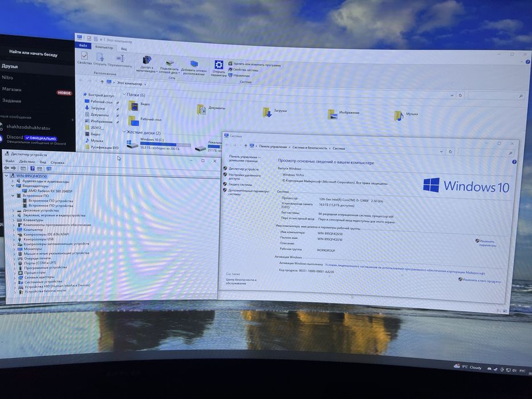Open Действие menu in Device Manager
The image size is (532, 399).
click(x=27, y=161)
